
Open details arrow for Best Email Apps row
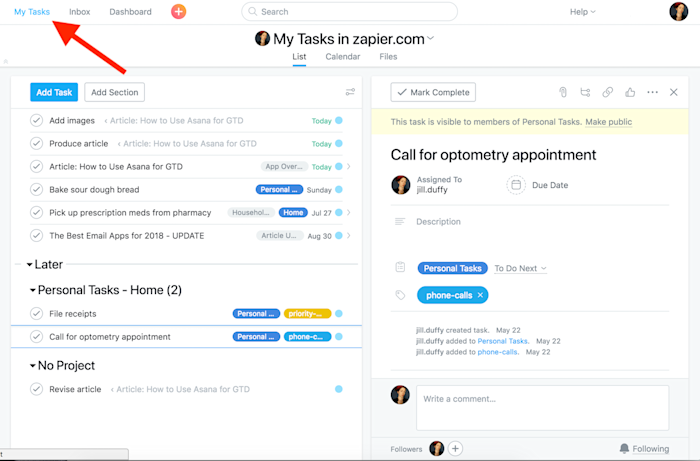349,236
